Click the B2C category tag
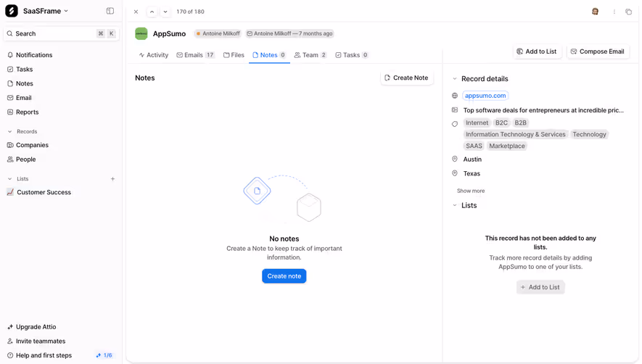 point(501,123)
